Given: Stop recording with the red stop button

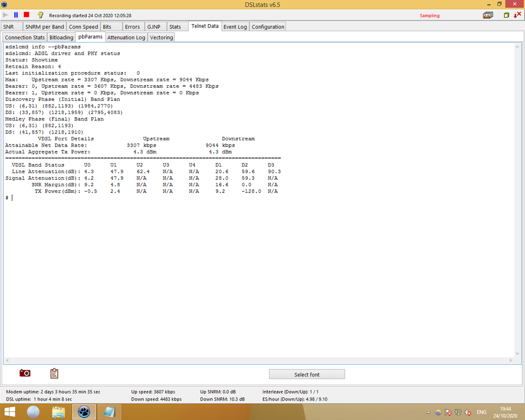Looking at the screenshot, I should click(26, 15).
